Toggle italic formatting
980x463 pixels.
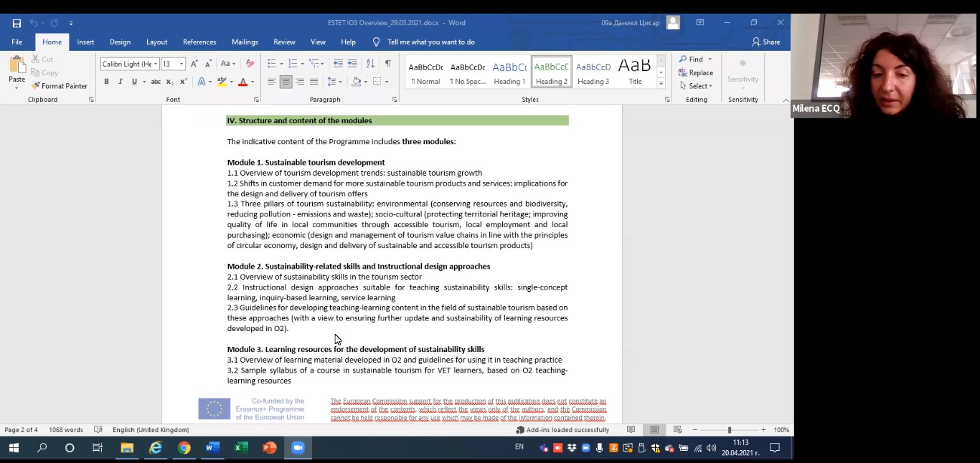[120, 82]
